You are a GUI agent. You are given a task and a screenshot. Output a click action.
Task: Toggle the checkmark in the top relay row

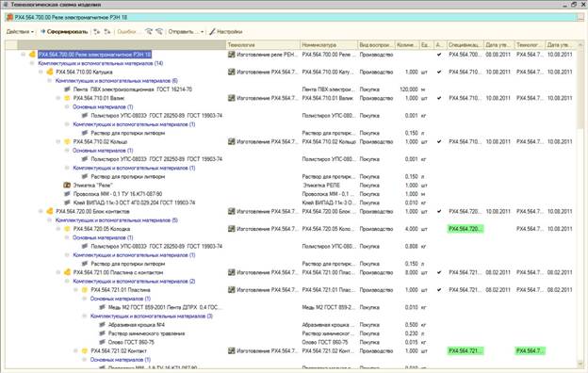[439, 55]
